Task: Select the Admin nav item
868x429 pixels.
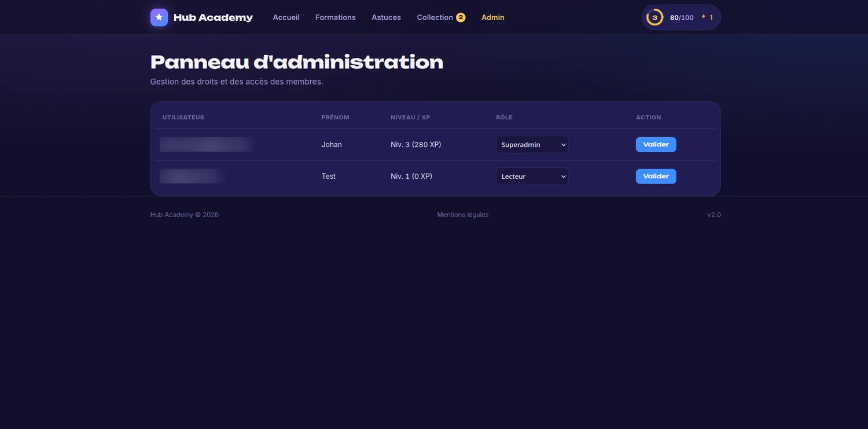Action: (x=493, y=17)
